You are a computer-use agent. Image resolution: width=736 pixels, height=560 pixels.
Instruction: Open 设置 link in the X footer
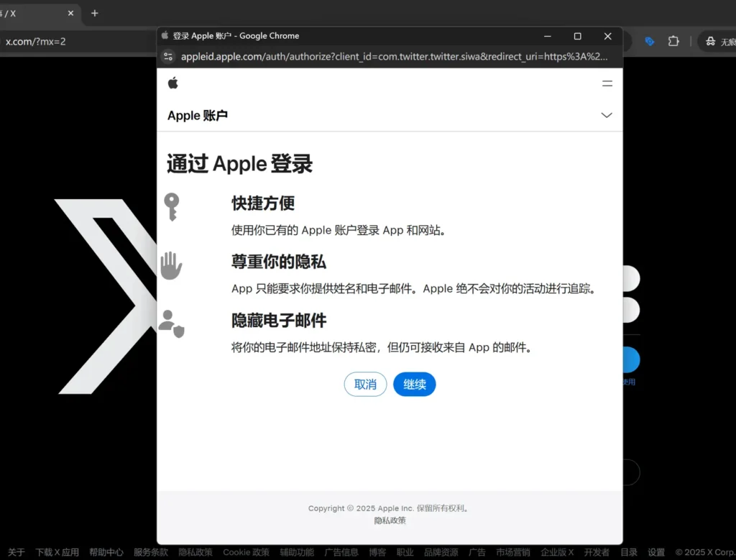656,553
